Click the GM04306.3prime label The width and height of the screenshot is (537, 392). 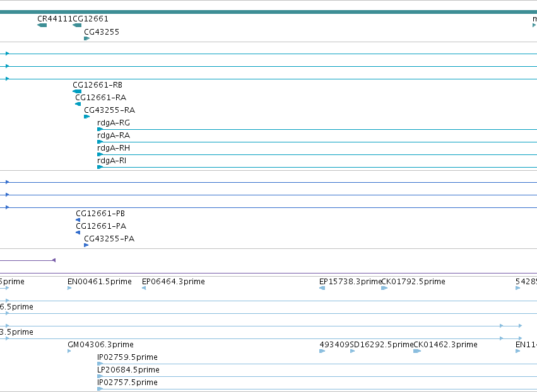click(101, 345)
